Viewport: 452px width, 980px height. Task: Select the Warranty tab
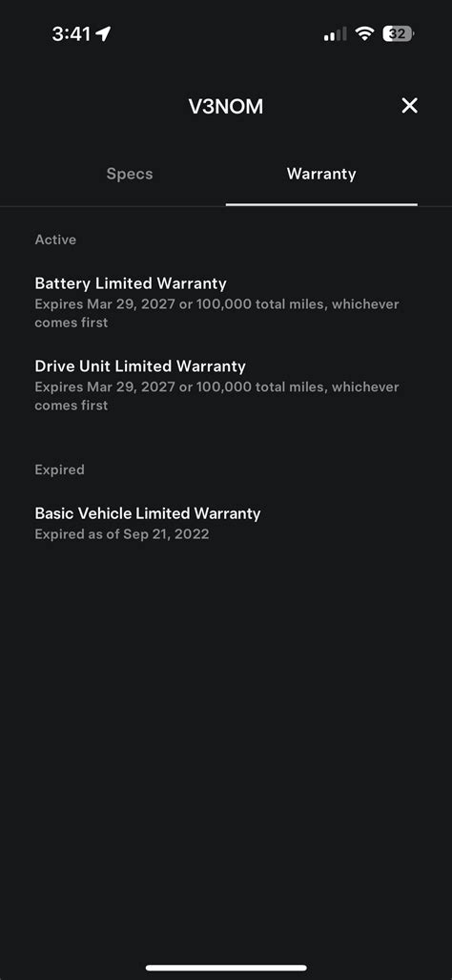coord(321,174)
